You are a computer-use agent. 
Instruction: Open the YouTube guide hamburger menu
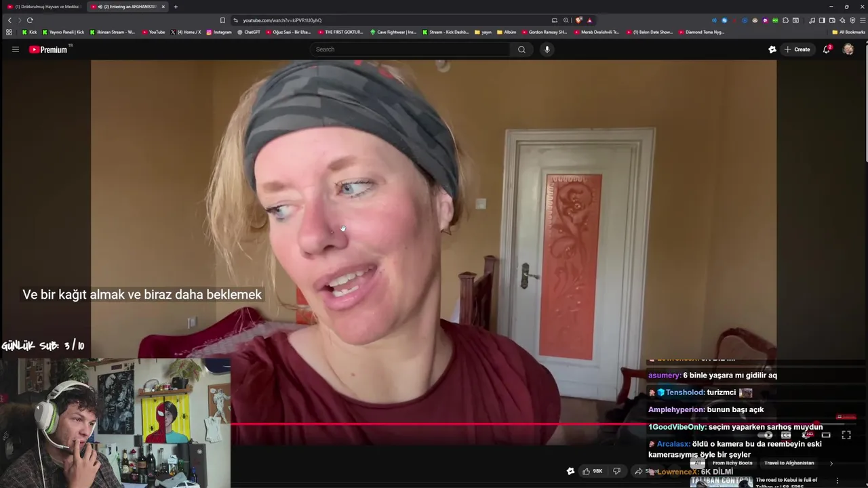point(15,49)
